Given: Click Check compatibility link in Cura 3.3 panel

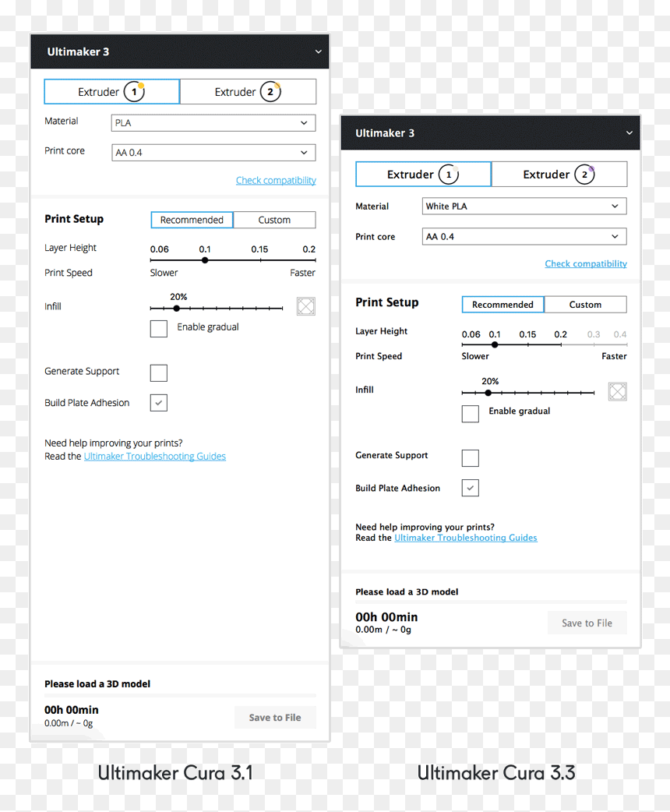Looking at the screenshot, I should coord(586,263).
